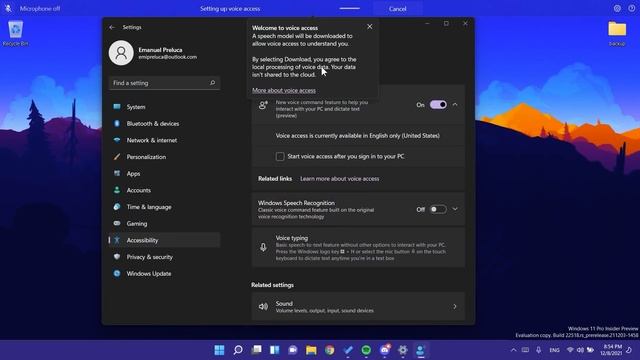Open Learn more about voice access link
The width and height of the screenshot is (640, 360).
tap(340, 179)
